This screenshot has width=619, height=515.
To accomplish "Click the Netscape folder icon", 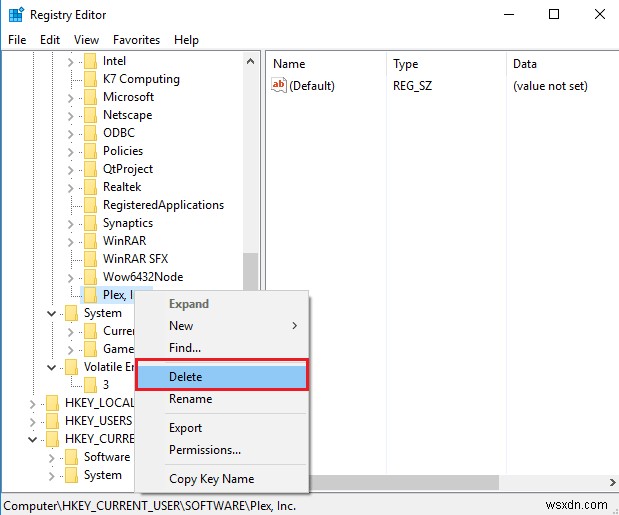I will click(x=90, y=115).
